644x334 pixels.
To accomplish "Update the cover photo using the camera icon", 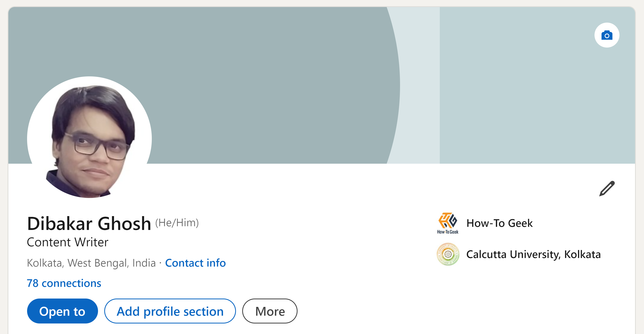I will point(607,35).
